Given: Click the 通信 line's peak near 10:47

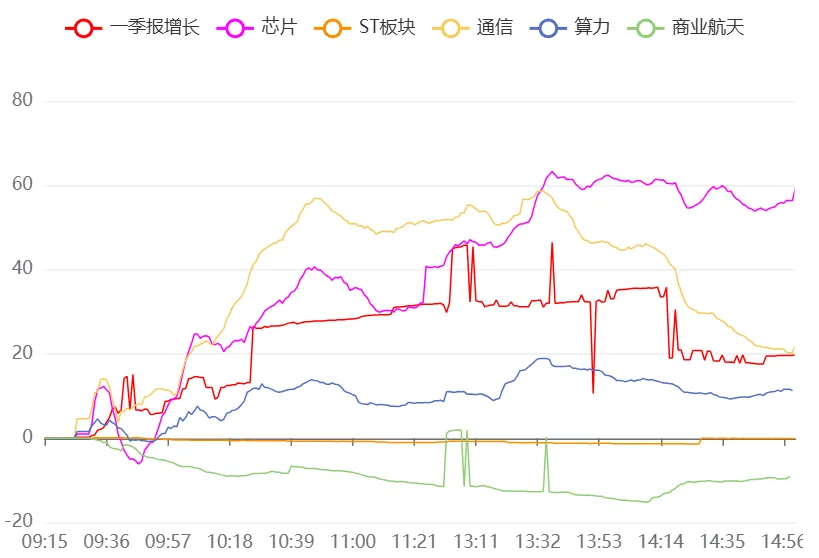Looking at the screenshot, I should point(317,199).
